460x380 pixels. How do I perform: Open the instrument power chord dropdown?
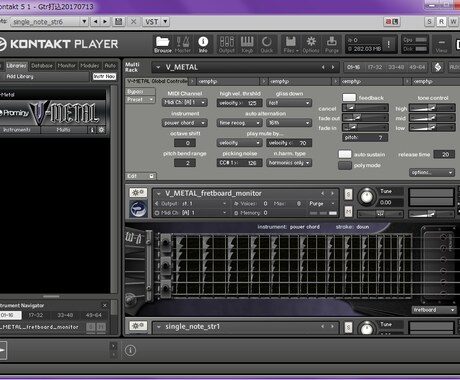185,123
